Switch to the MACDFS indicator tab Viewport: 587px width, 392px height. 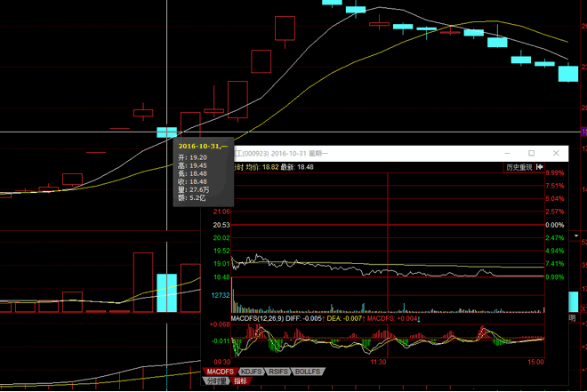[220, 372]
